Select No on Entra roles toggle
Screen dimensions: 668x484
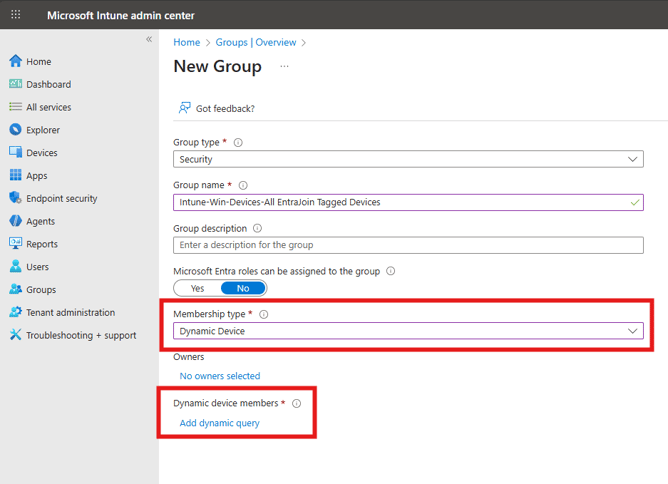[x=243, y=288]
